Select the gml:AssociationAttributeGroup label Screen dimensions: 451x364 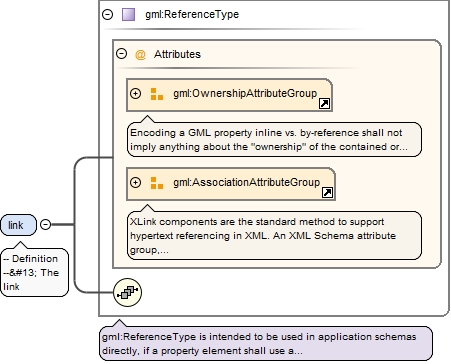(246, 182)
